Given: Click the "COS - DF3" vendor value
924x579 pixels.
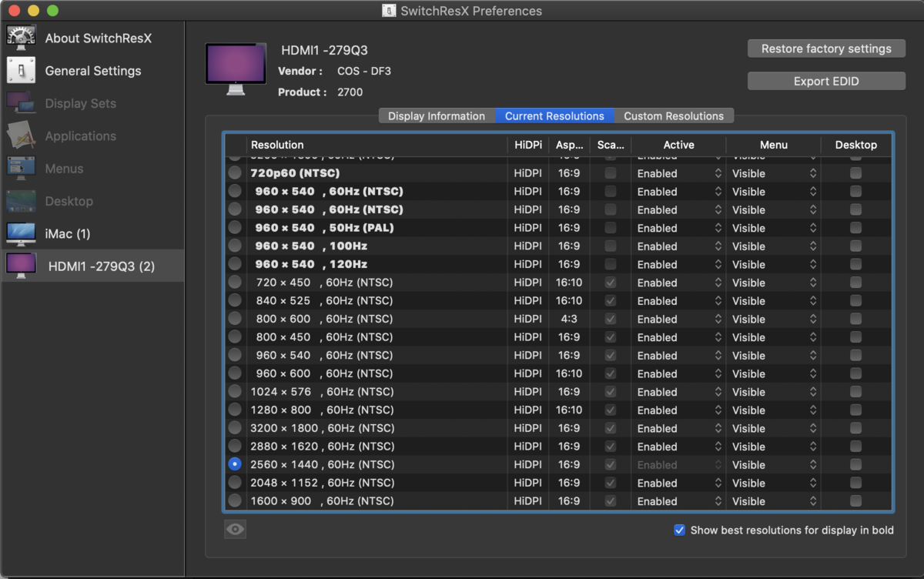Looking at the screenshot, I should click(x=364, y=71).
